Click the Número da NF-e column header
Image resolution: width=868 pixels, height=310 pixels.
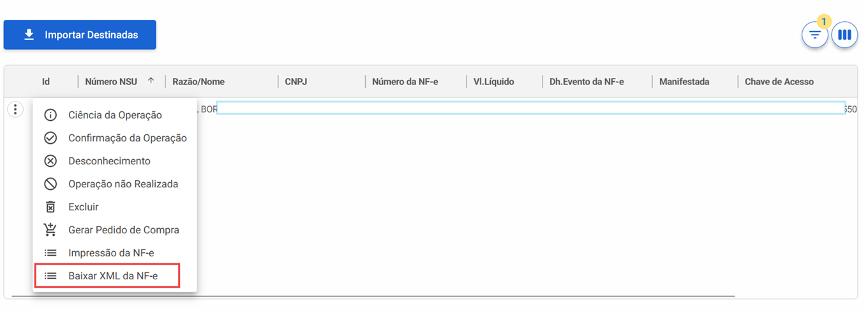(405, 82)
